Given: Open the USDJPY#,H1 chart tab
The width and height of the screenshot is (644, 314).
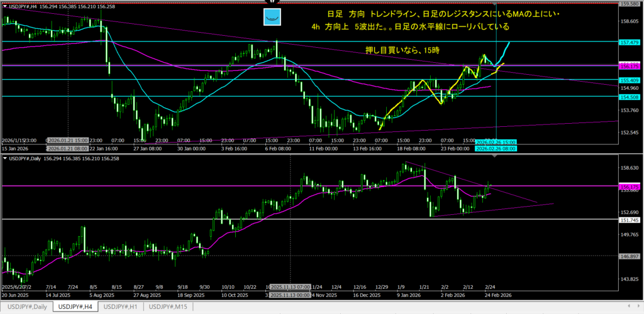Looking at the screenshot, I should click(x=121, y=306).
